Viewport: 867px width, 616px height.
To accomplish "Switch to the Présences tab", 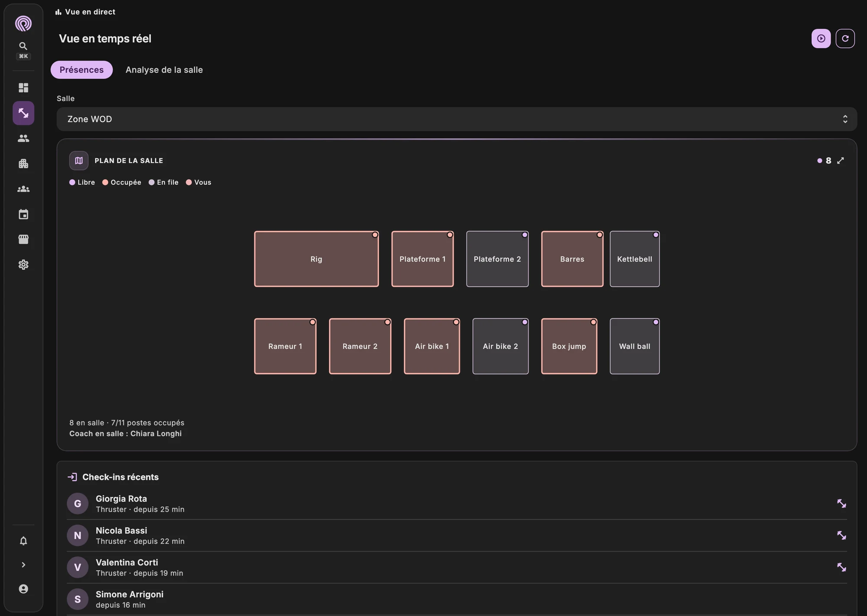I will click(81, 70).
